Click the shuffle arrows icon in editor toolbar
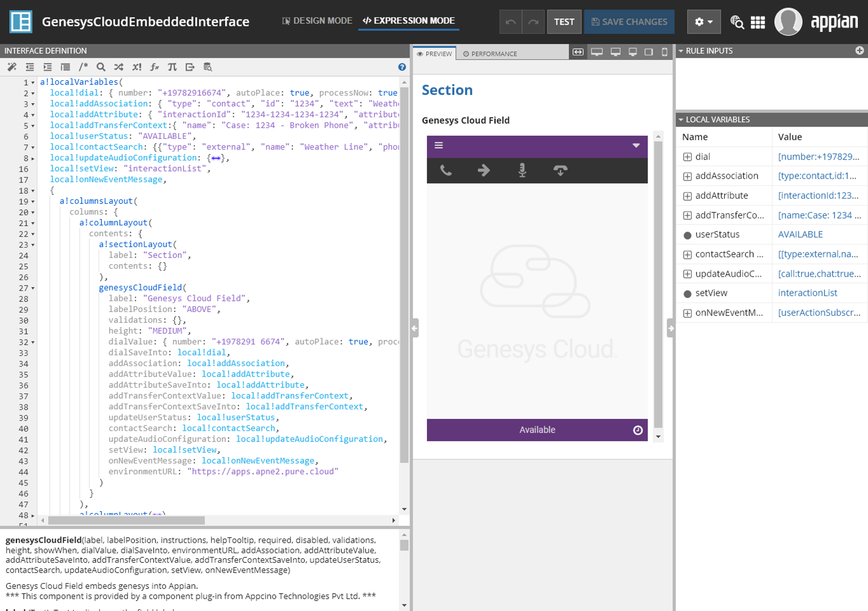Image resolution: width=868 pixels, height=611 pixels. [119, 67]
